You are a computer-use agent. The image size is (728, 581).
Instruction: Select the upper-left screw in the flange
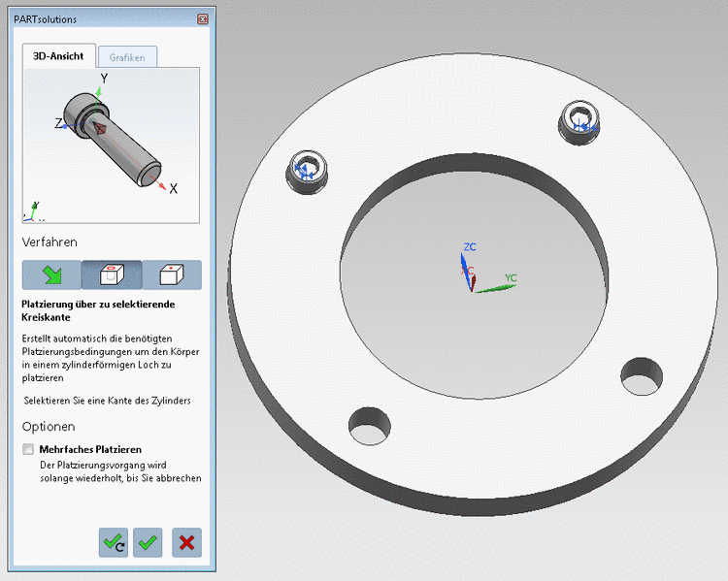pos(307,172)
